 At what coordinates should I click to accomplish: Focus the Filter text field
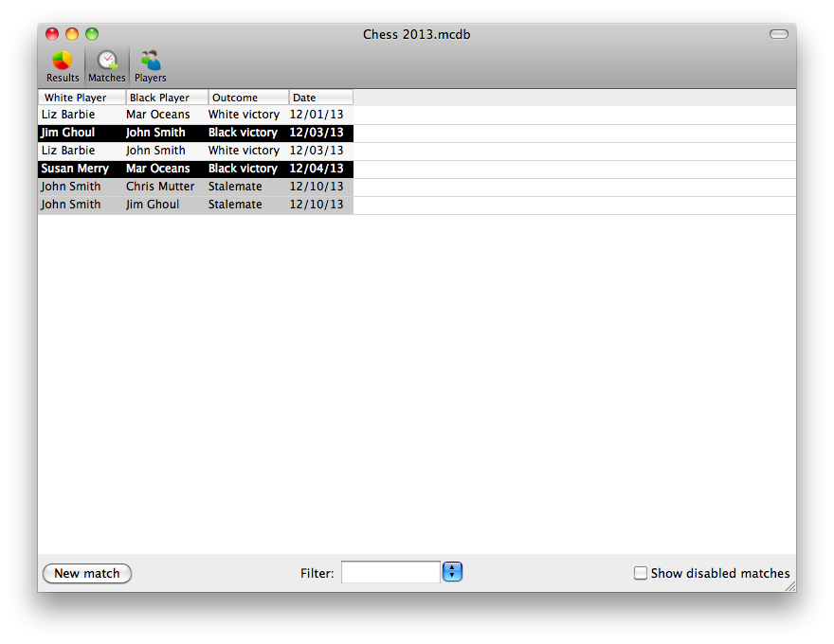pyautogui.click(x=390, y=572)
